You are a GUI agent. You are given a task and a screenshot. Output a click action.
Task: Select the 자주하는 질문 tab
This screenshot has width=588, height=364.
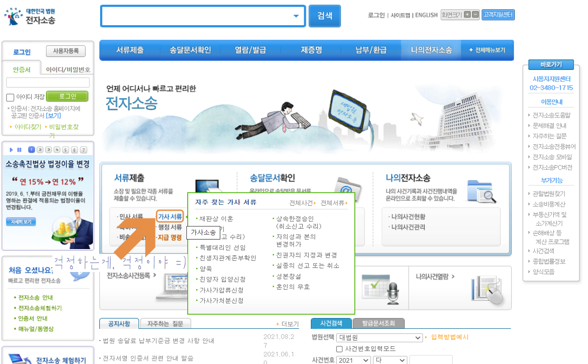pos(165,323)
